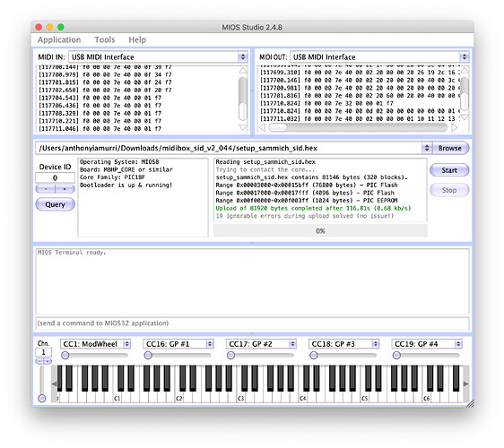Click the channel stepper below Chn. field
Image resolution: width=504 pixels, height=448 pixels.
[x=43, y=362]
